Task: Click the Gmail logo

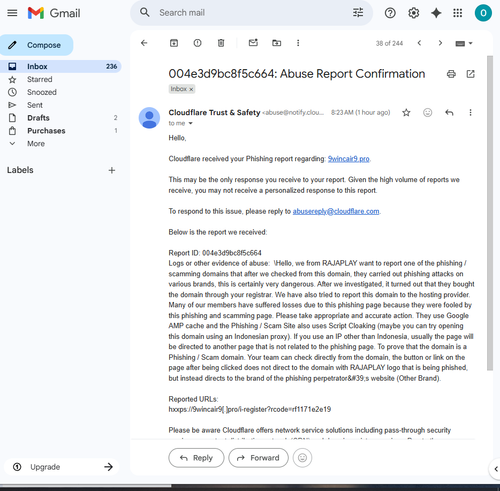Action: (x=54, y=13)
